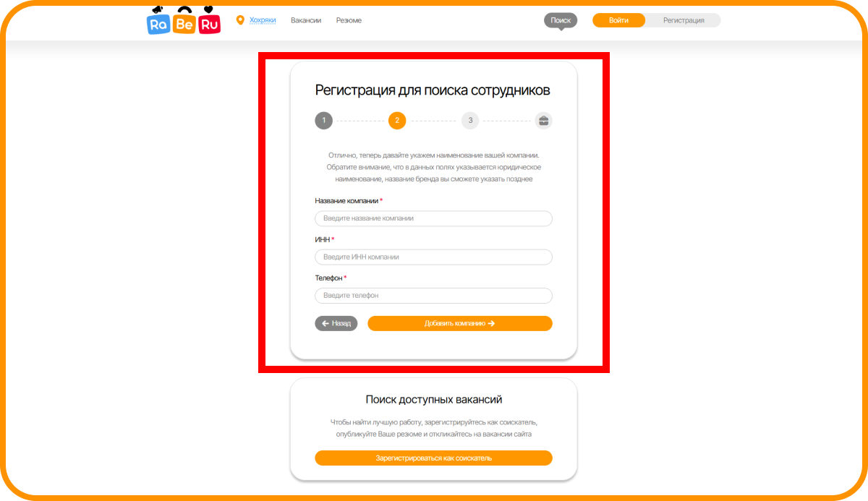Click the right arrow icon on Добавить компанию
This screenshot has width=868, height=501.
coord(492,323)
